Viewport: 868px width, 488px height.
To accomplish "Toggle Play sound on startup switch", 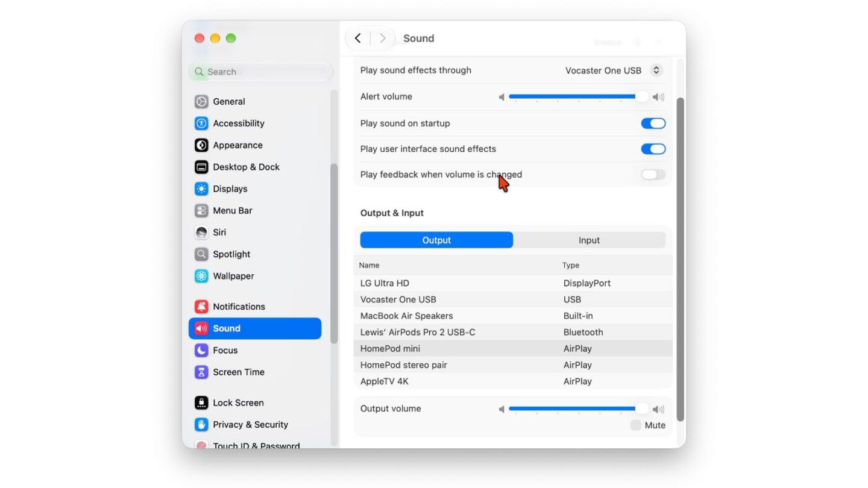I will 653,124.
